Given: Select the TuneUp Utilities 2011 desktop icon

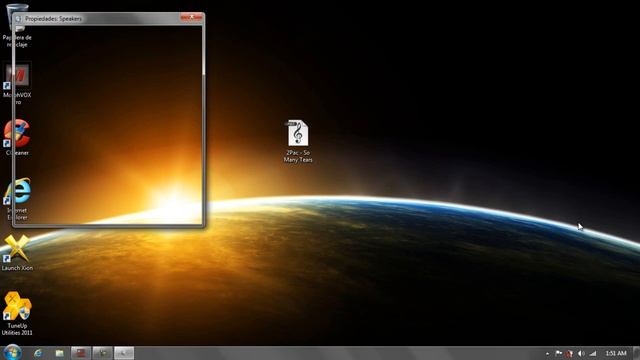Looking at the screenshot, I should 17,313.
